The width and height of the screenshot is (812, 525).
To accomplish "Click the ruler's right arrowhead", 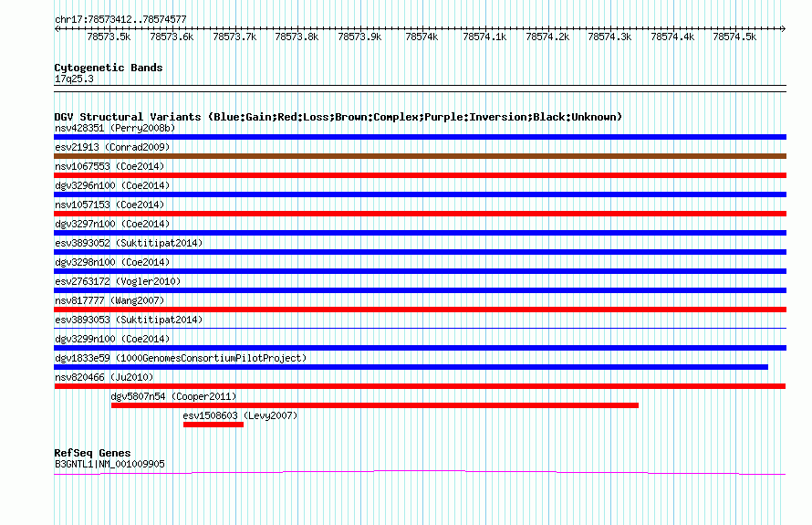I will (x=784, y=28).
